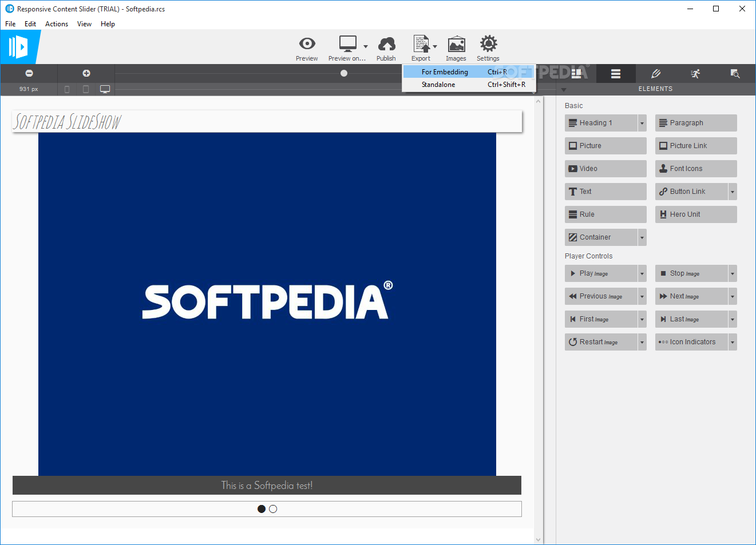Add a Stop Image player control
Viewport: 756px width, 545px height.
[x=691, y=273]
